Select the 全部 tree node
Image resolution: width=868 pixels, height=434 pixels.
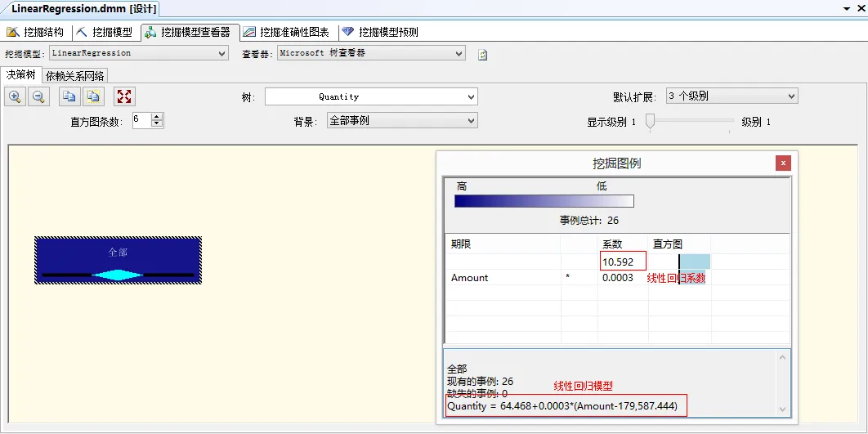(118, 260)
